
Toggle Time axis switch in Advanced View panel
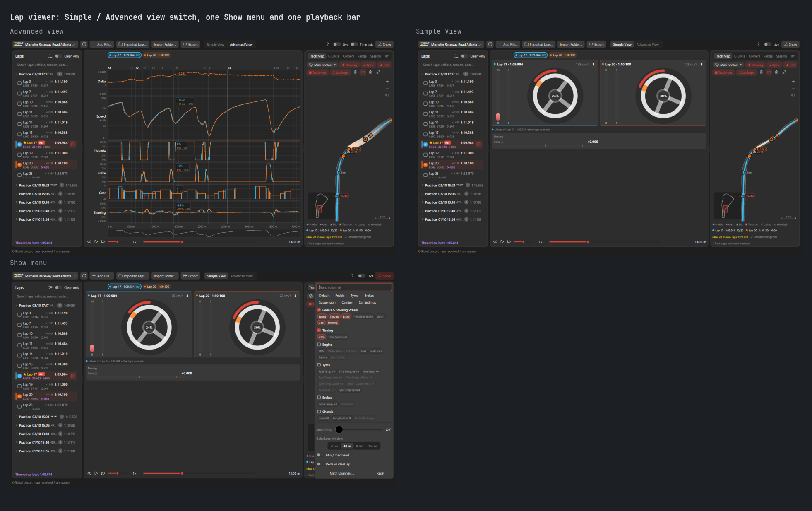pos(354,44)
